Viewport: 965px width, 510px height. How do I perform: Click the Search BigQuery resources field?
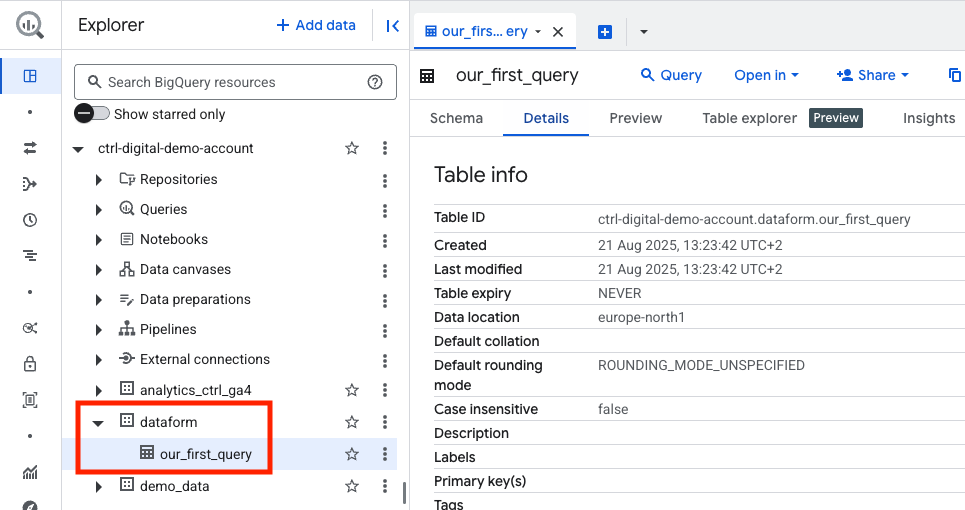coord(235,82)
